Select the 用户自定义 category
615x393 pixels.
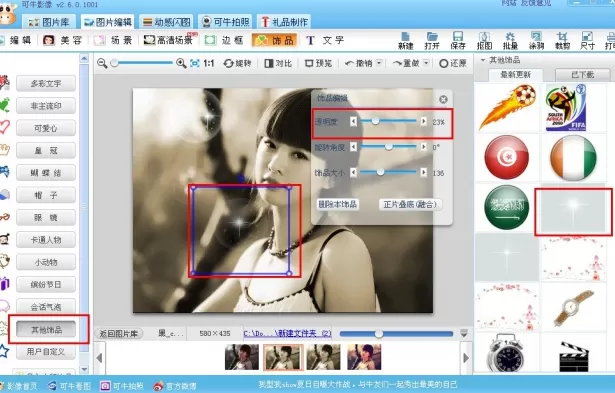pos(46,352)
